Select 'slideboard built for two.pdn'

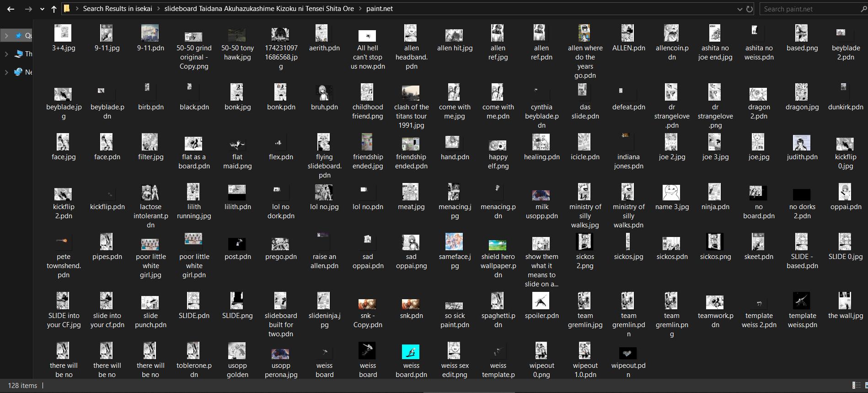click(x=281, y=315)
